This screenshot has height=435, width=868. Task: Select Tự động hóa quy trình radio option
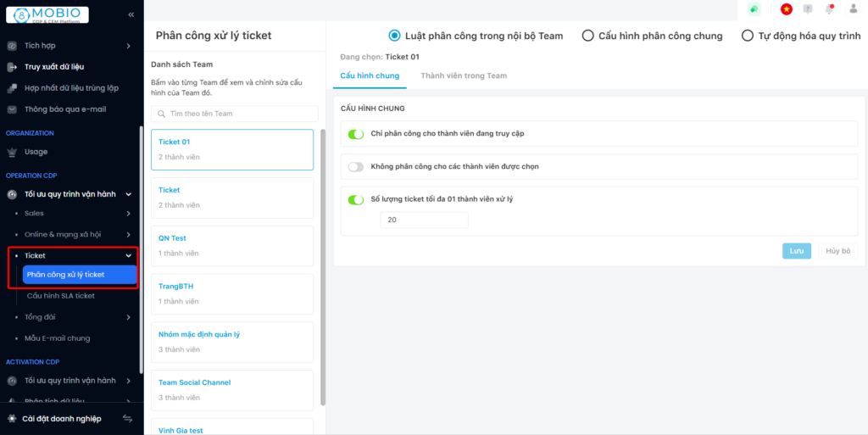tap(747, 36)
